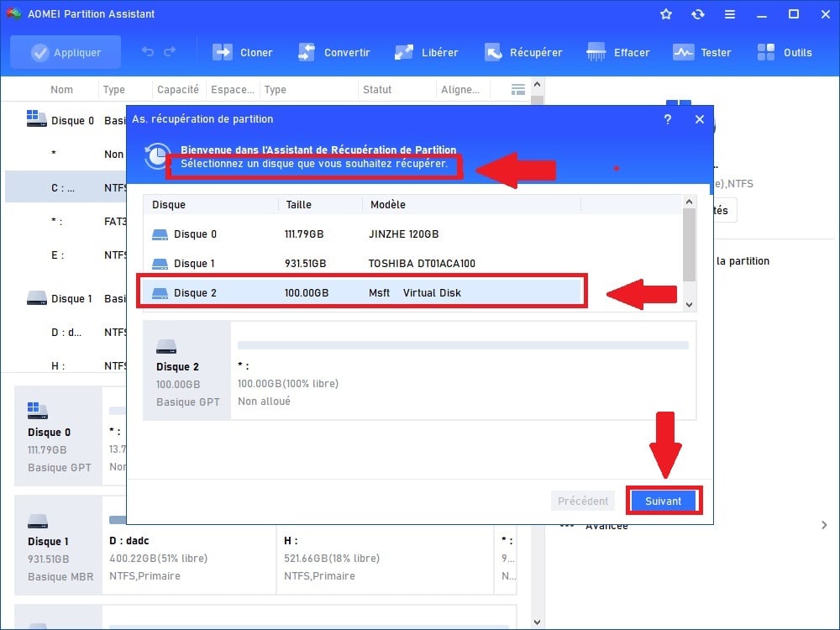This screenshot has width=840, height=630.
Task: Open the column view options icon
Action: [518, 90]
